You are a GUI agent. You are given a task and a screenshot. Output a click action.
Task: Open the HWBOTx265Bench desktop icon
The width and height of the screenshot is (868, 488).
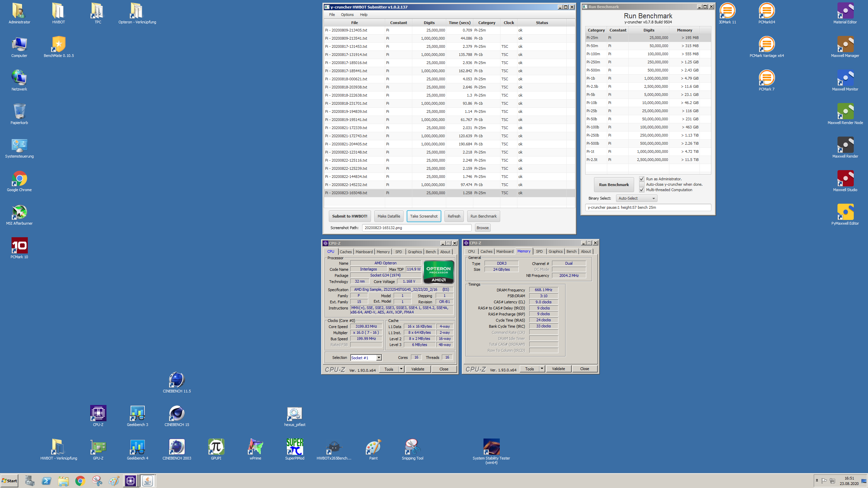click(x=334, y=449)
